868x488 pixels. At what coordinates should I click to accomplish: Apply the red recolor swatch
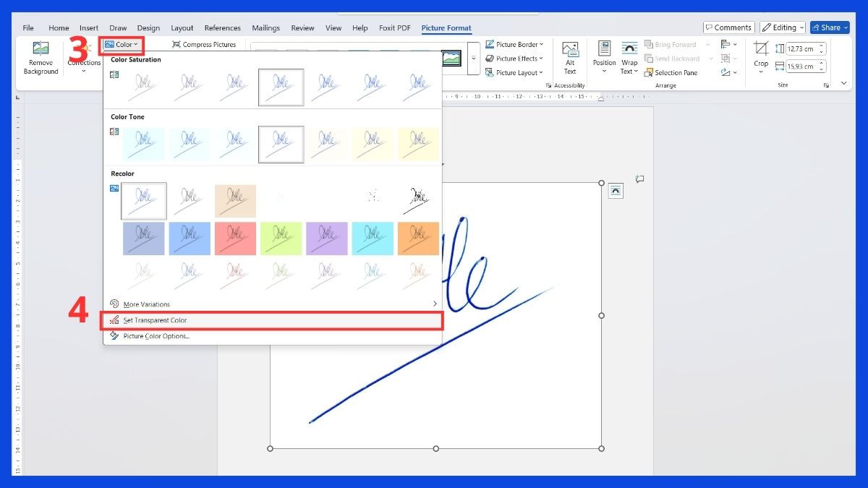click(236, 239)
